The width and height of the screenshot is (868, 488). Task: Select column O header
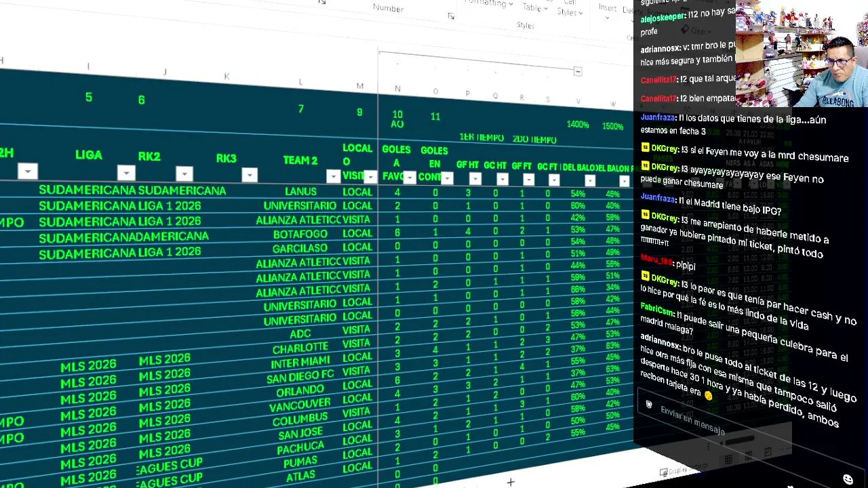(x=435, y=91)
